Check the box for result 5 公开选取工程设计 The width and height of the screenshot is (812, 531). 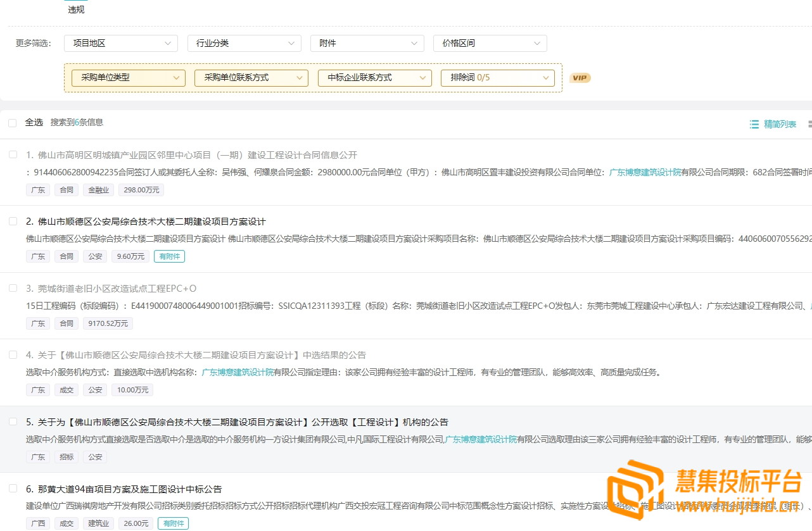pos(13,422)
